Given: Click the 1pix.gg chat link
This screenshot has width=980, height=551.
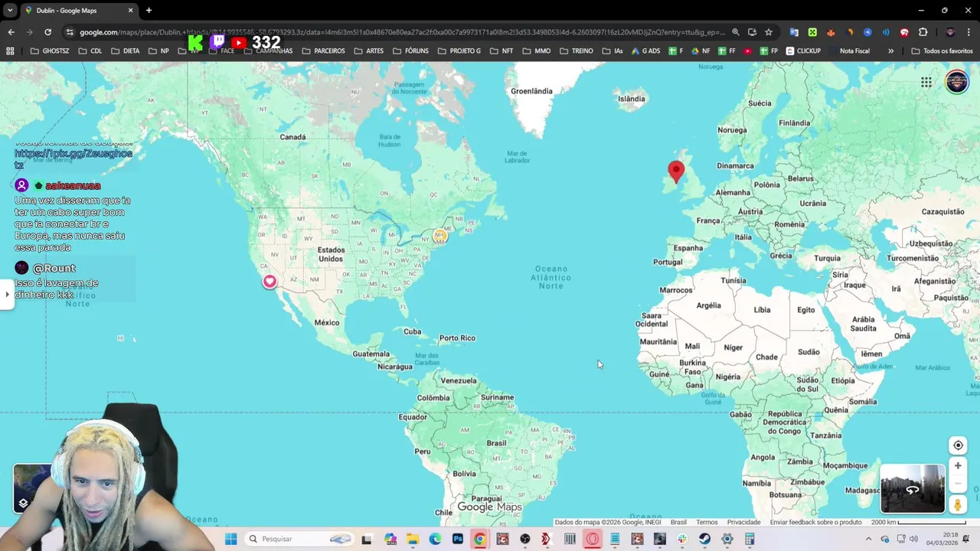Looking at the screenshot, I should (73, 158).
